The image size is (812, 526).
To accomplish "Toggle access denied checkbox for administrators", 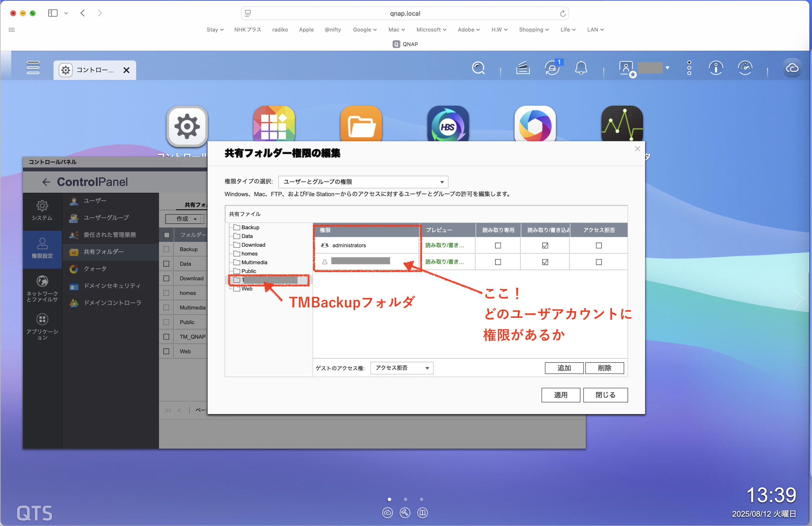I will point(598,245).
